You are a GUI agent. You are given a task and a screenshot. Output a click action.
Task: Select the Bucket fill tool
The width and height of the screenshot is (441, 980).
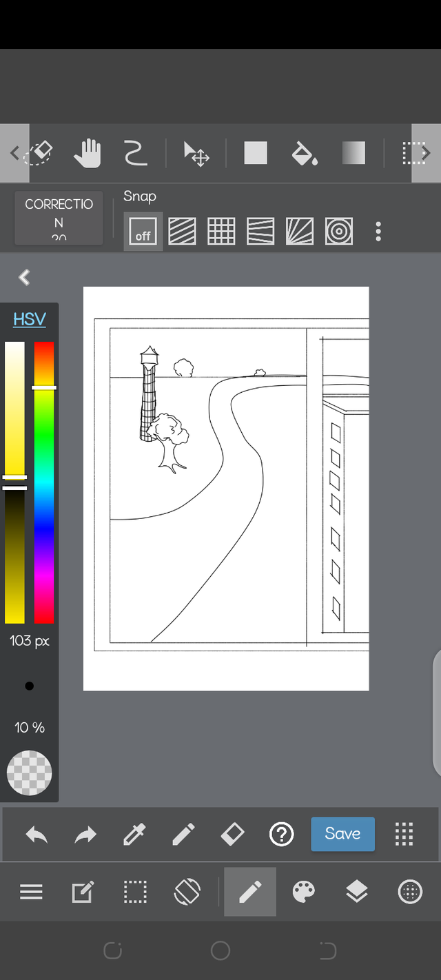coord(305,153)
